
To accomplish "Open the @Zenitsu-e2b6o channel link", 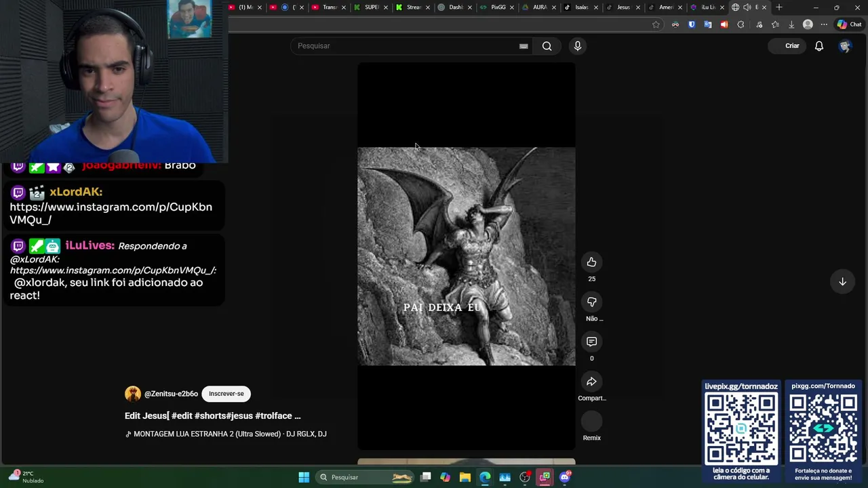I will point(171,394).
